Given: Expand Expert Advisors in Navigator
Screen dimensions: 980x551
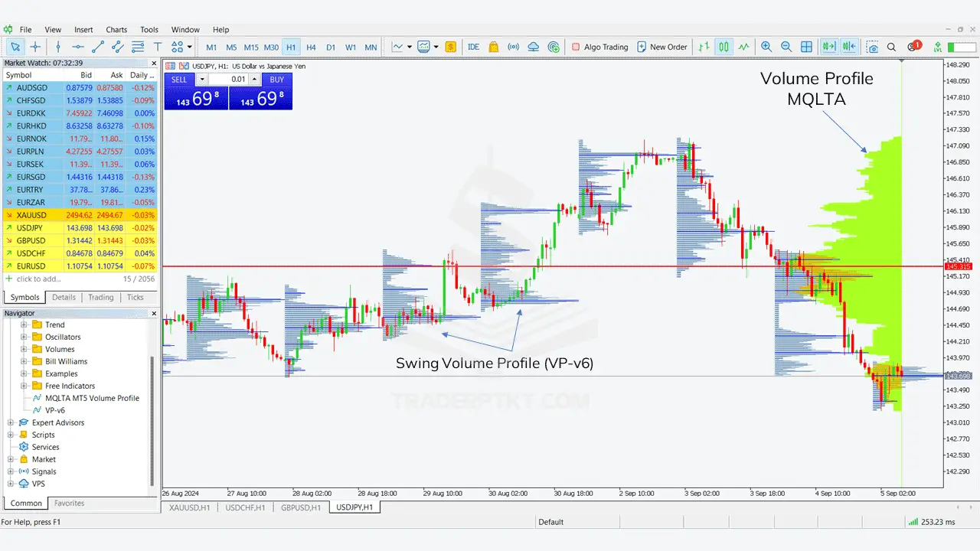Looking at the screenshot, I should (11, 422).
